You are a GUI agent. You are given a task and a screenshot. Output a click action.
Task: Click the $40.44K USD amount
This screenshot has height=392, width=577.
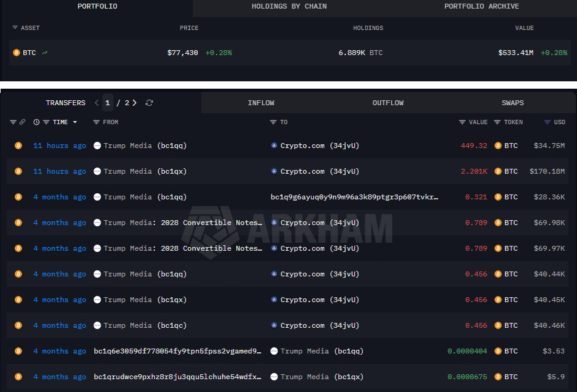pos(549,274)
